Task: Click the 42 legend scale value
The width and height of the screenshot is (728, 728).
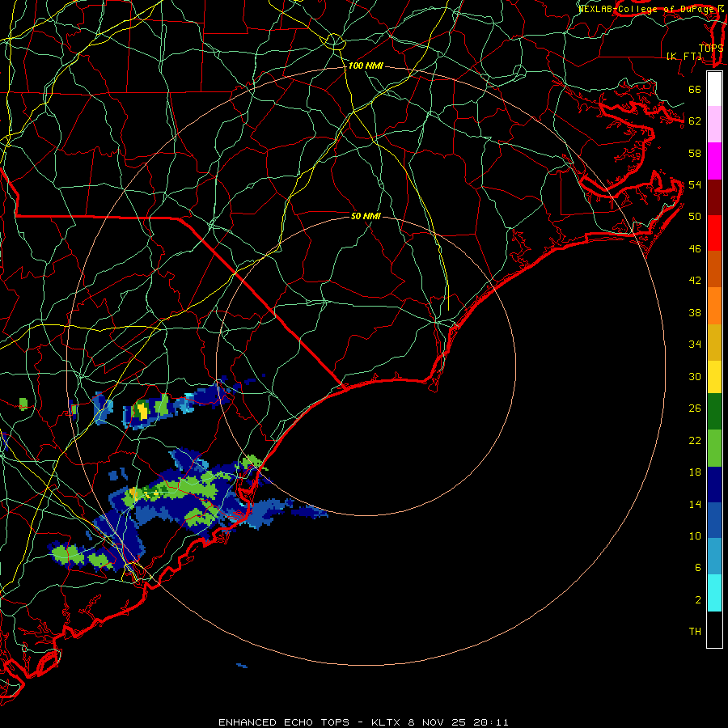Action: 695,281
